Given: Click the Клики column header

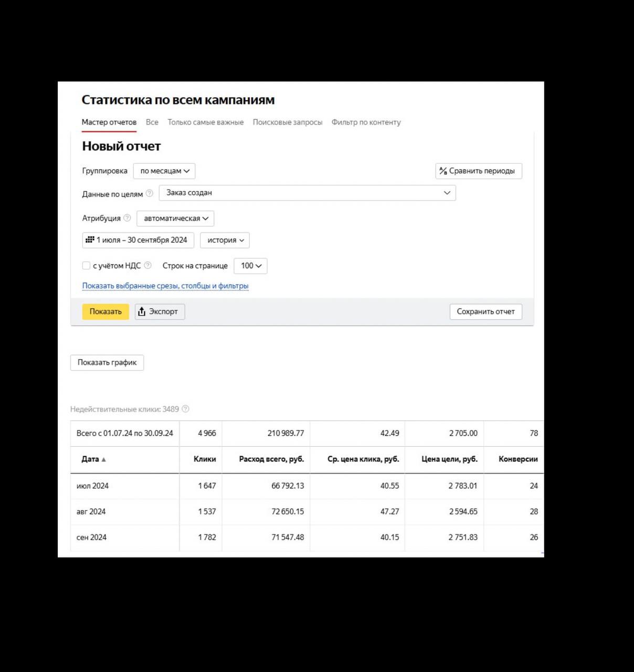Looking at the screenshot, I should [205, 459].
